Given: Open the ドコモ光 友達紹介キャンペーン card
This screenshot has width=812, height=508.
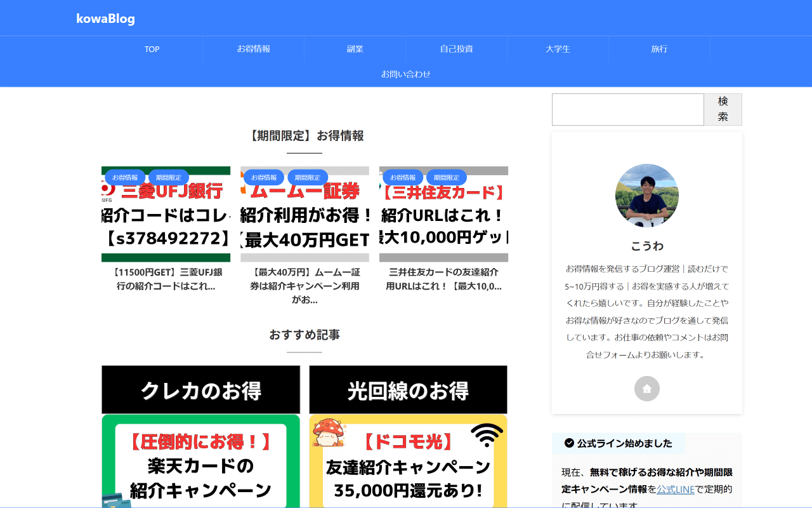Looking at the screenshot, I should pyautogui.click(x=409, y=462).
